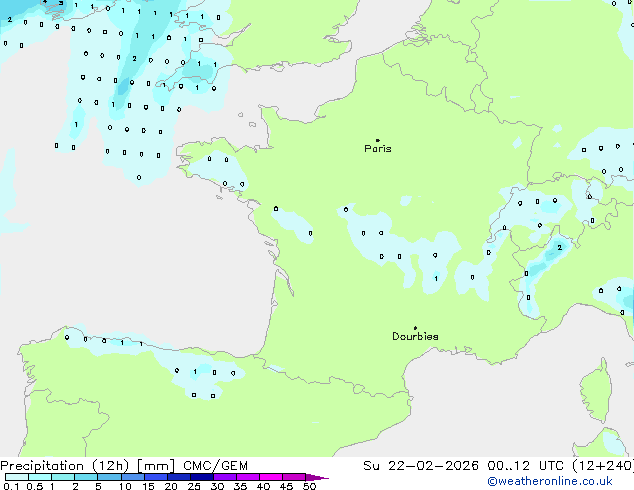Click the black dot marking Paris
This screenshot has width=634, height=490.
click(378, 140)
